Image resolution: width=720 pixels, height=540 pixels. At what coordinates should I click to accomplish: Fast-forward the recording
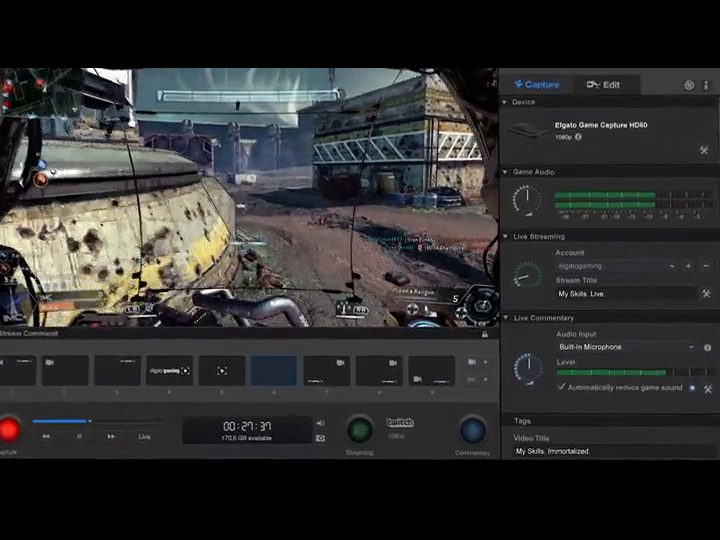(x=111, y=436)
